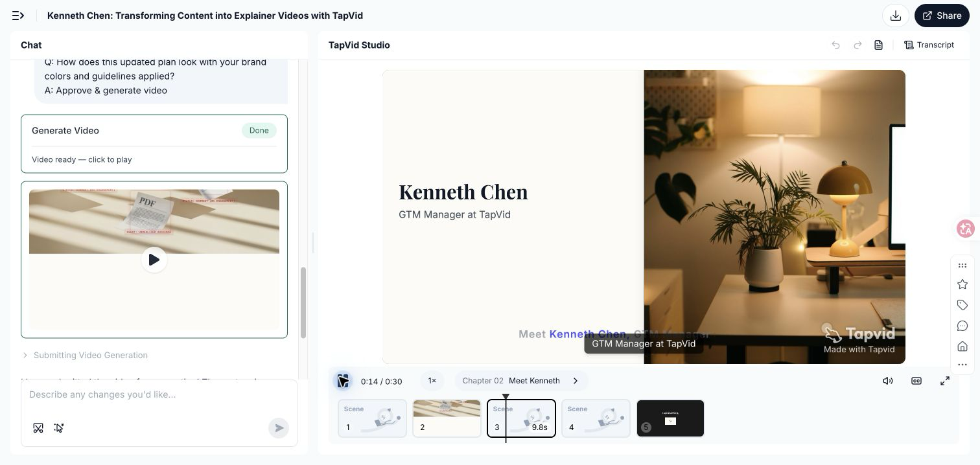Send the chat message with the arrow button

pyautogui.click(x=279, y=427)
